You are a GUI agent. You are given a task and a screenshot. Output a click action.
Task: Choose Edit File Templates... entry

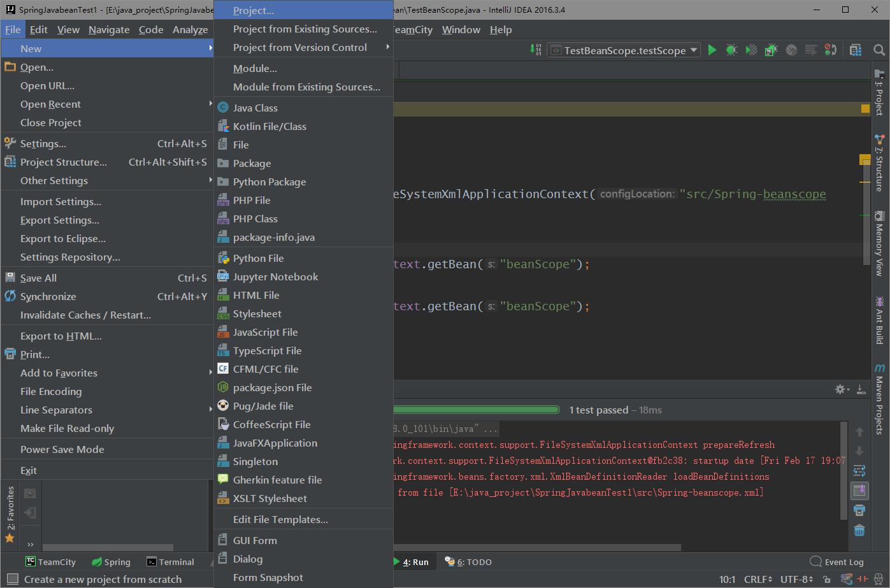pos(303,519)
